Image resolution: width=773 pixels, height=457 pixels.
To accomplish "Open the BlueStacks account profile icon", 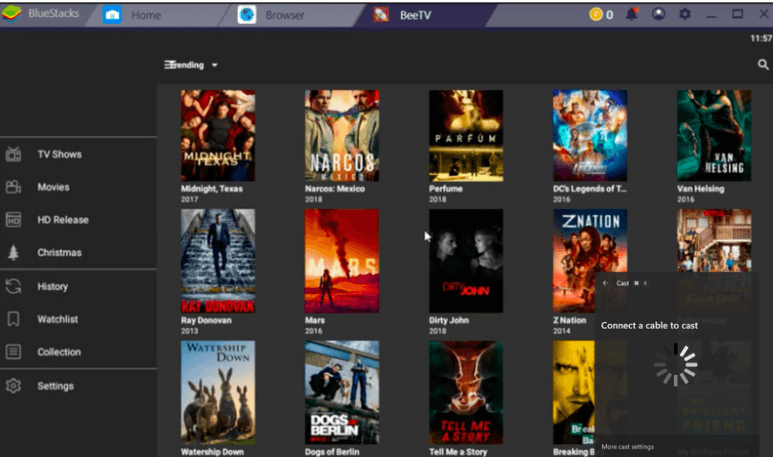I will [x=658, y=14].
